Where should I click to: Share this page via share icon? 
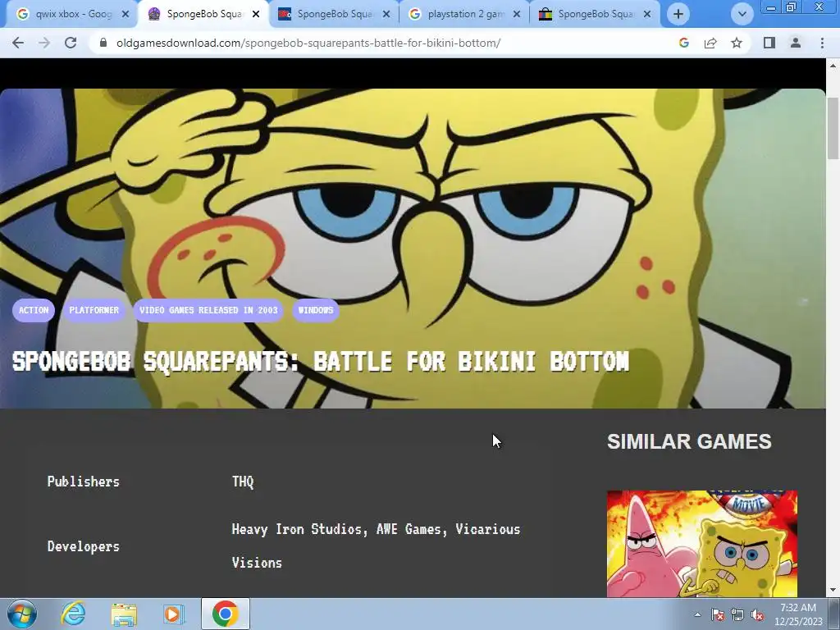click(x=710, y=43)
